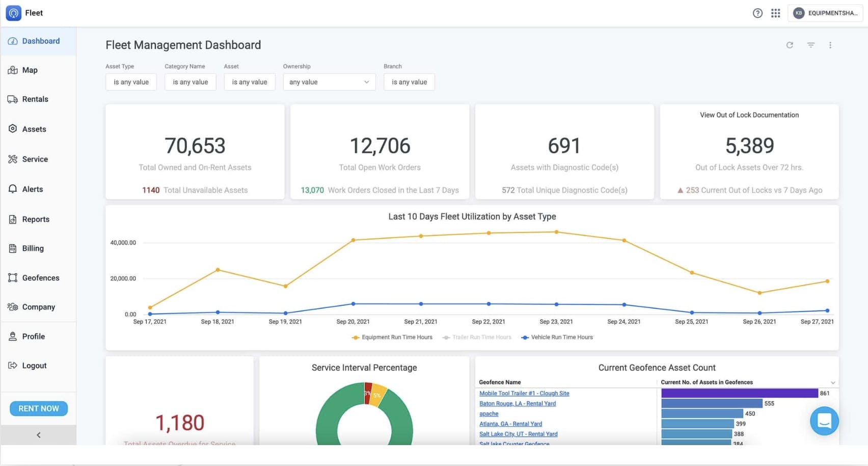The height and width of the screenshot is (466, 868).
Task: Open the dashboard three-dot options menu
Action: tap(830, 45)
